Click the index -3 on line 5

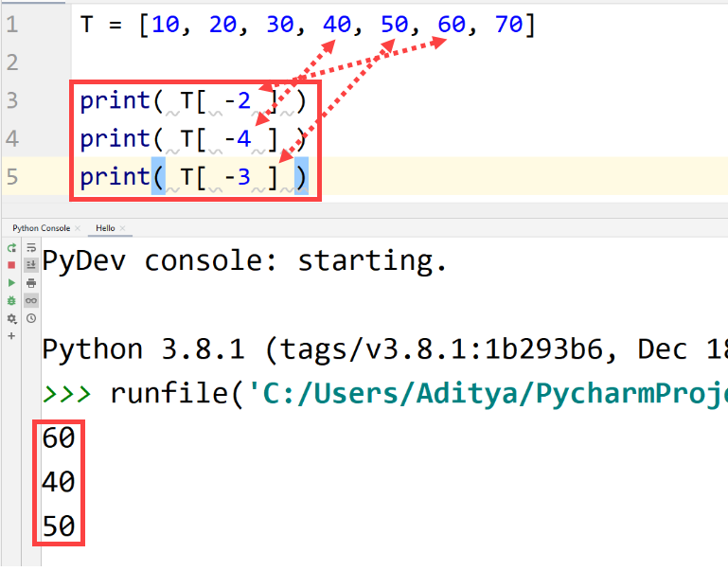click(x=238, y=177)
